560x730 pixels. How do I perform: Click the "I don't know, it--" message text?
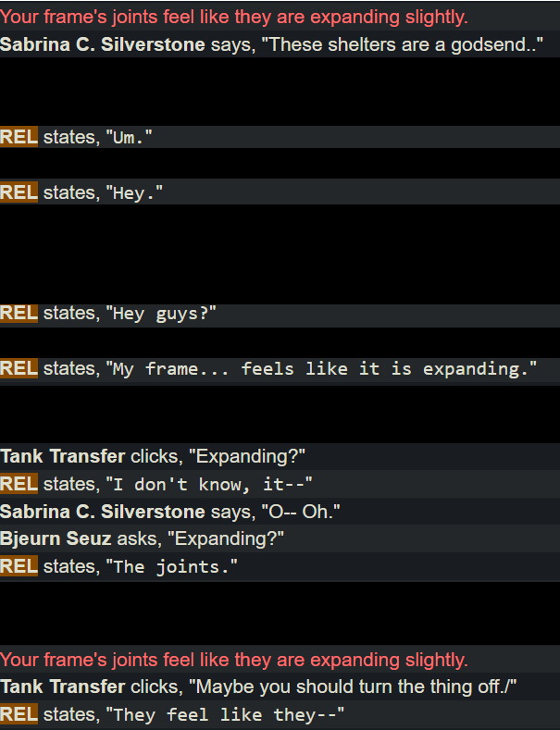(x=209, y=484)
